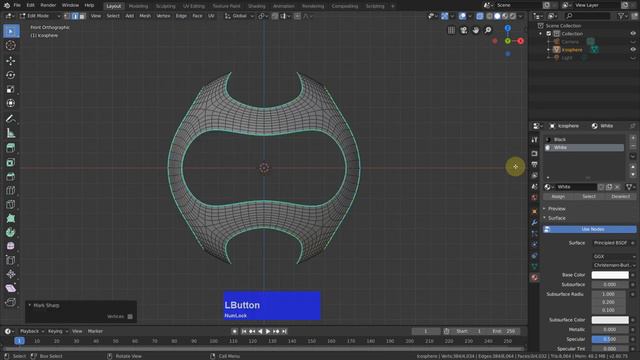Select the Edge Slide tool
The width and height of the screenshot is (640, 360).
11,260
